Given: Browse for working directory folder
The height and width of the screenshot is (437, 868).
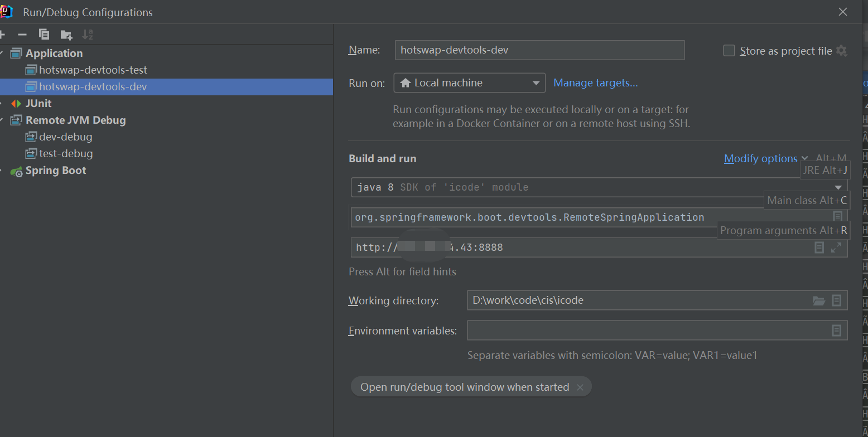Looking at the screenshot, I should [x=819, y=300].
